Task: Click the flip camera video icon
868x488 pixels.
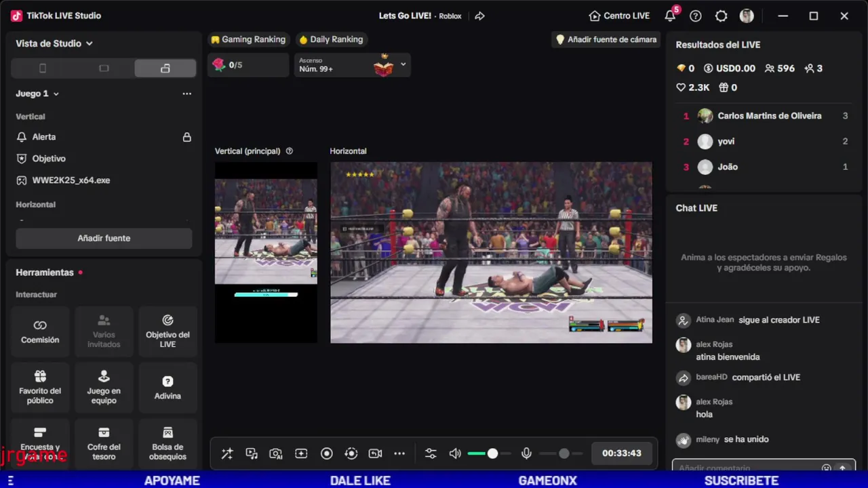Action: [x=375, y=453]
